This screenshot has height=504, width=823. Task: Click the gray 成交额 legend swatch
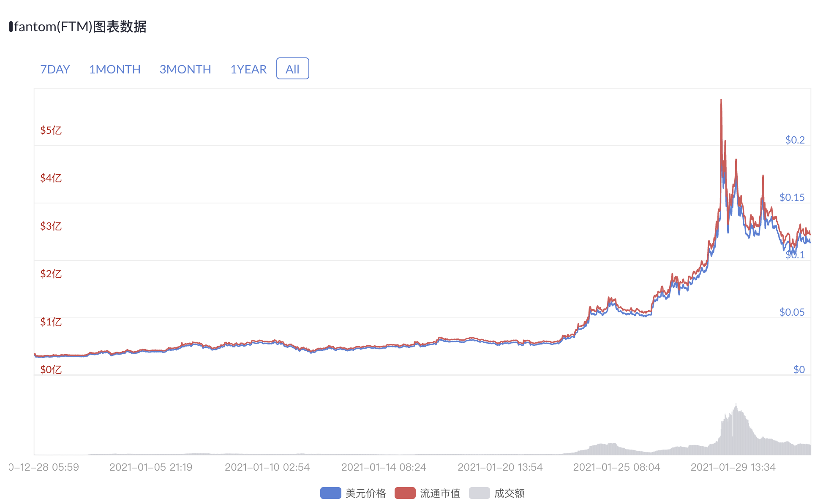click(479, 493)
